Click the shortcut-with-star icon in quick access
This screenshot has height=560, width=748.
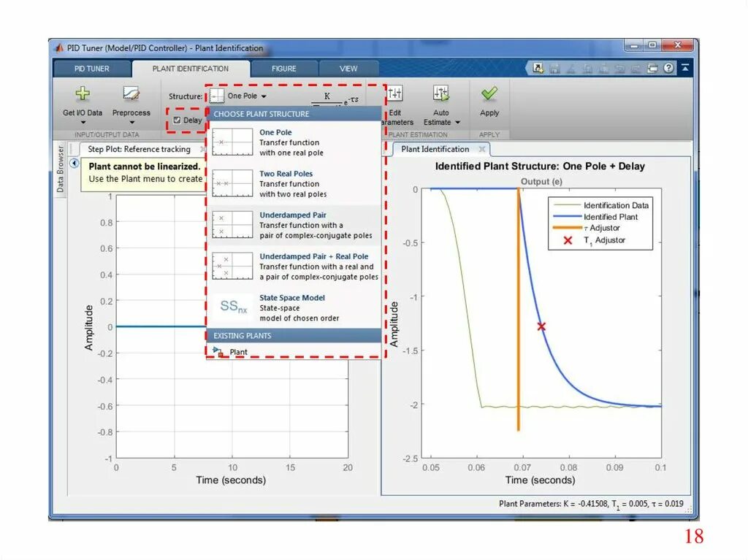[x=538, y=68]
